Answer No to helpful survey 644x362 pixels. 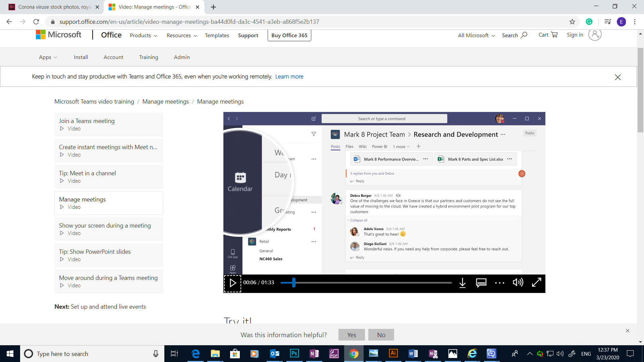click(x=381, y=335)
